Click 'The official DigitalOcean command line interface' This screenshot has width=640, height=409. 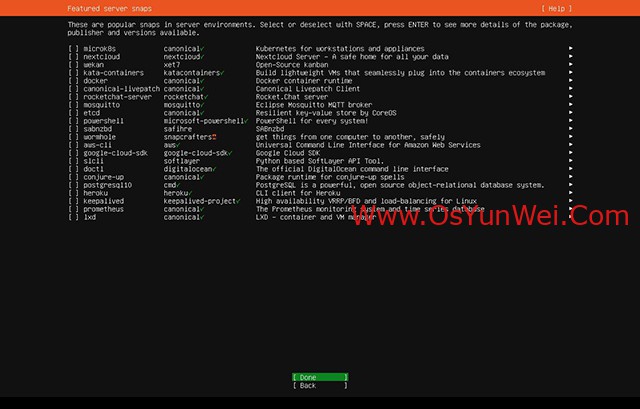[352, 169]
